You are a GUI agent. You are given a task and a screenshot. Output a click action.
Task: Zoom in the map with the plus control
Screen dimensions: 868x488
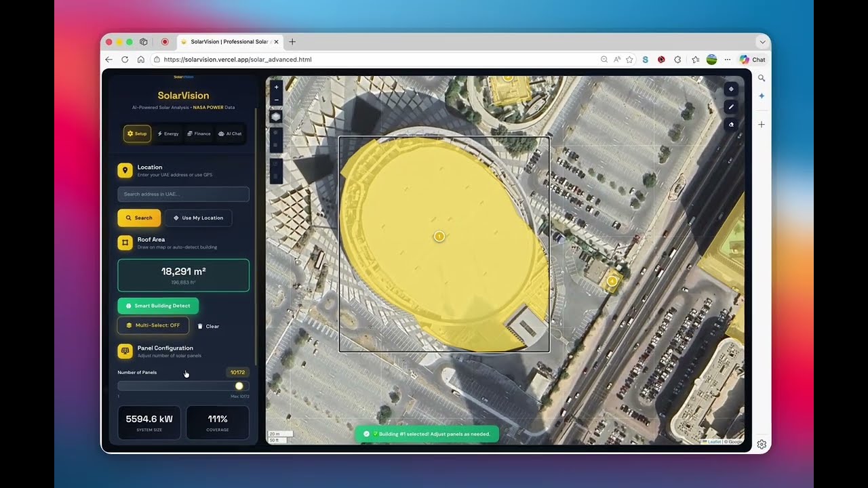click(x=276, y=87)
